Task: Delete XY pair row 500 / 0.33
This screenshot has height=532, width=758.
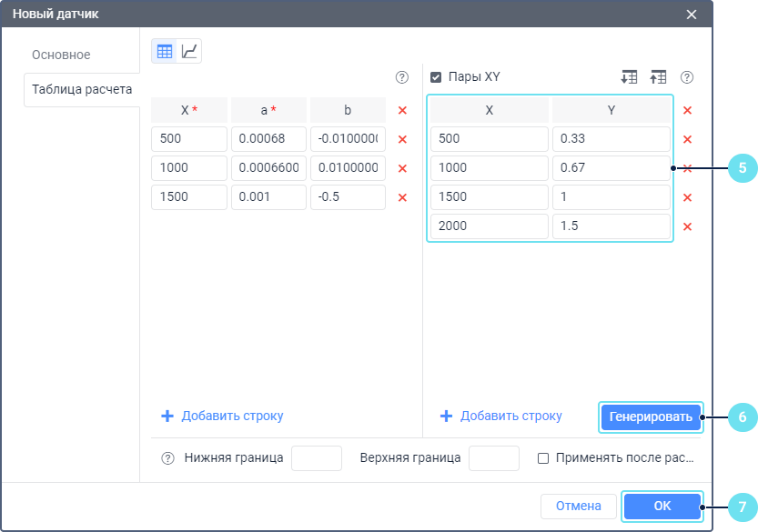Action: point(687,139)
